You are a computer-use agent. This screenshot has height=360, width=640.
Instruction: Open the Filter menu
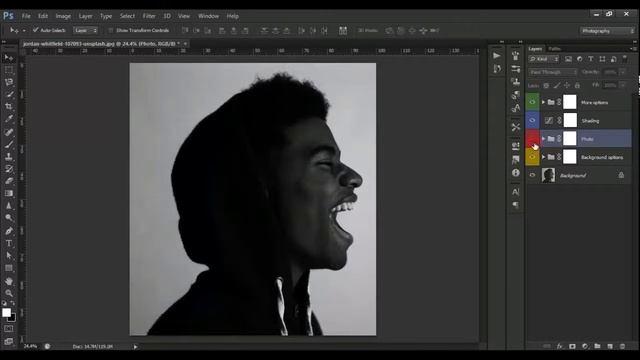149,16
